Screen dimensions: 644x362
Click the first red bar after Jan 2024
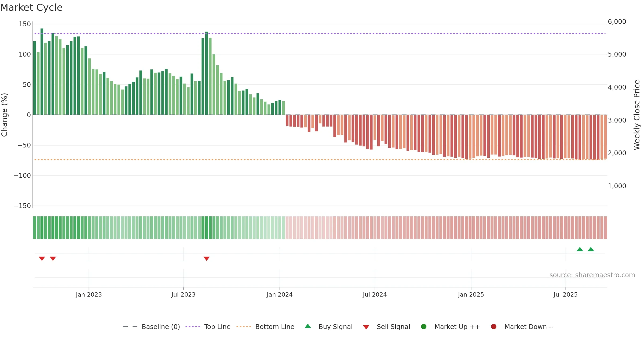[287, 120]
